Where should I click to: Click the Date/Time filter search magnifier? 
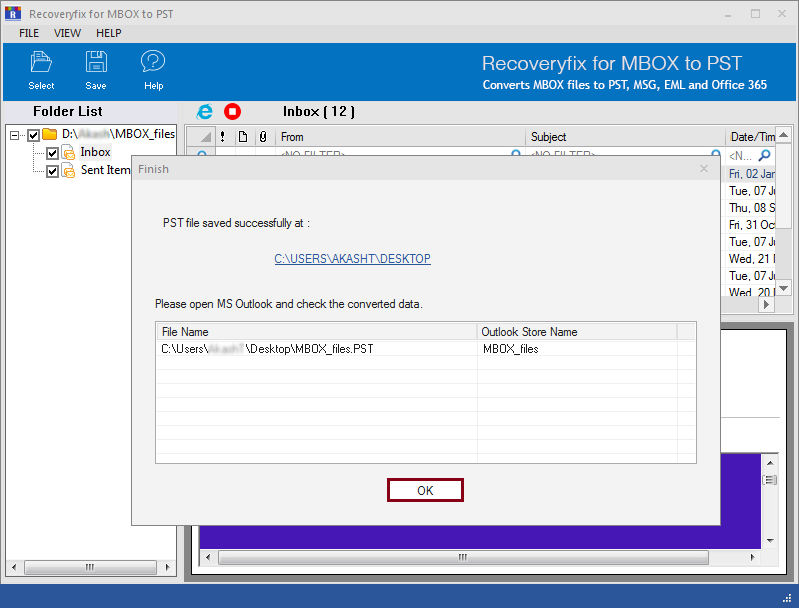point(764,155)
